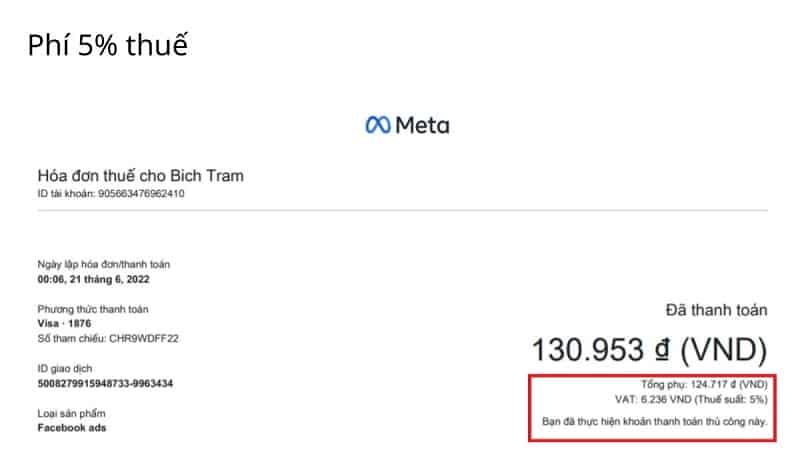Select the "Facebook ads" product type
800x470 pixels.
[x=71, y=428]
